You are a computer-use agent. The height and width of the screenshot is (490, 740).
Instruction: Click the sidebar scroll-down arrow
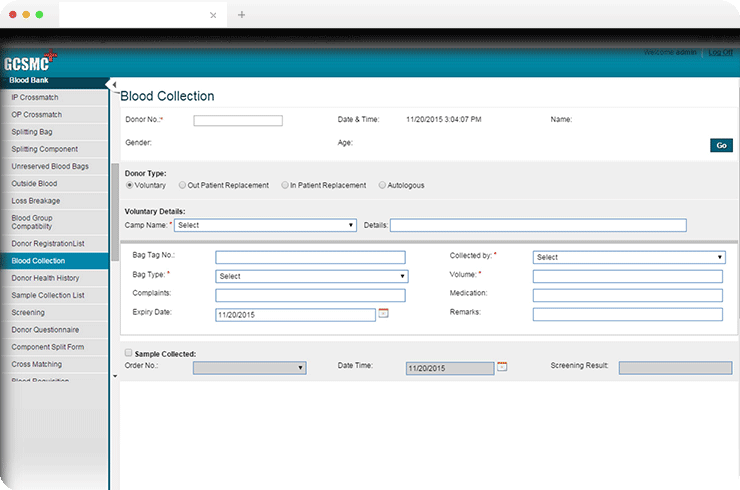[x=115, y=376]
